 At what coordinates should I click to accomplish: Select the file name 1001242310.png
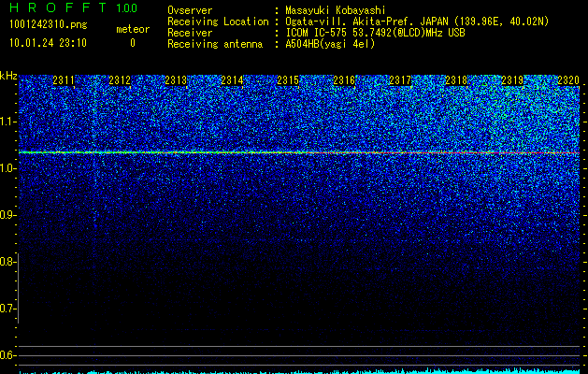pyautogui.click(x=48, y=25)
